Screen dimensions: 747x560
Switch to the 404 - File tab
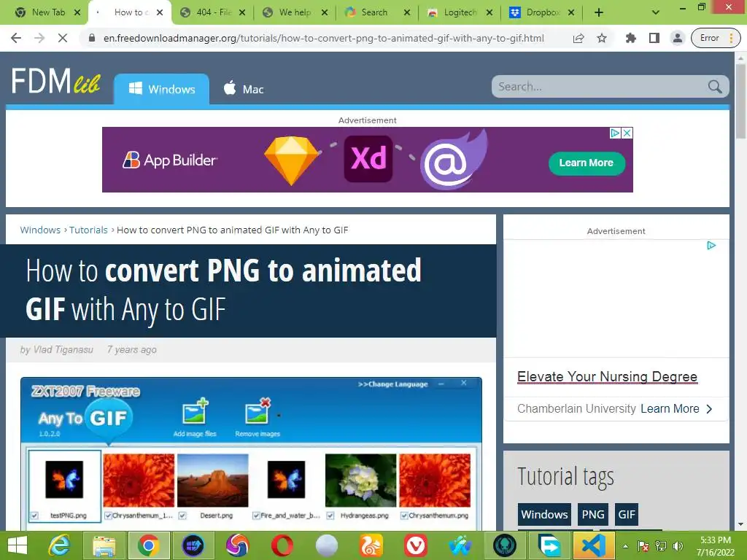[213, 12]
